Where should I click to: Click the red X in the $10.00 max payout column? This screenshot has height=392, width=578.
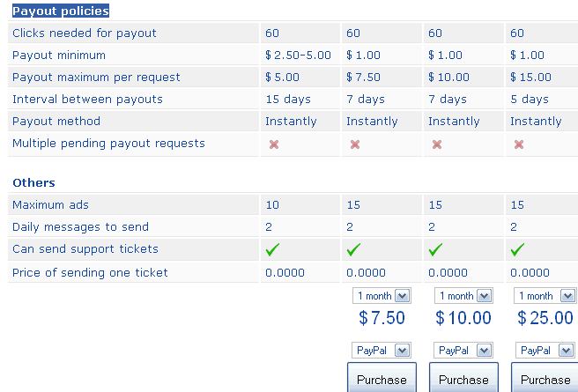[x=437, y=144]
